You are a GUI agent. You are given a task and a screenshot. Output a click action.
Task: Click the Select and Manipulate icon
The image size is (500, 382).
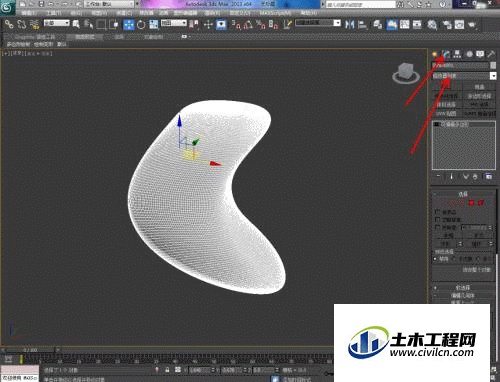(208, 24)
